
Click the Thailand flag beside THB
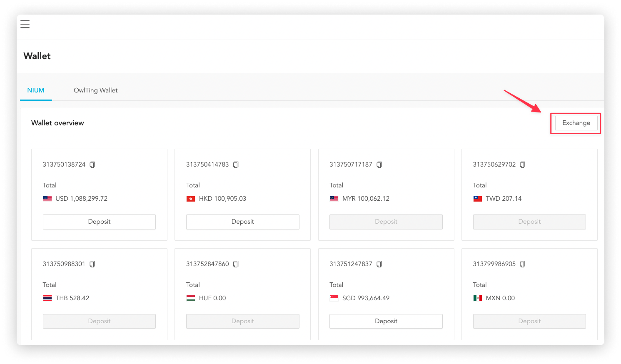point(47,298)
